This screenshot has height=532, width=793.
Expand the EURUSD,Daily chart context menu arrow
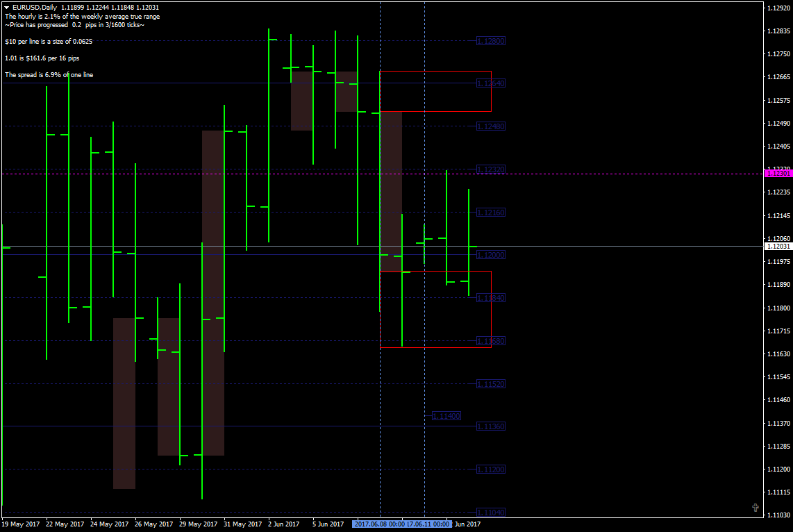(7, 7)
